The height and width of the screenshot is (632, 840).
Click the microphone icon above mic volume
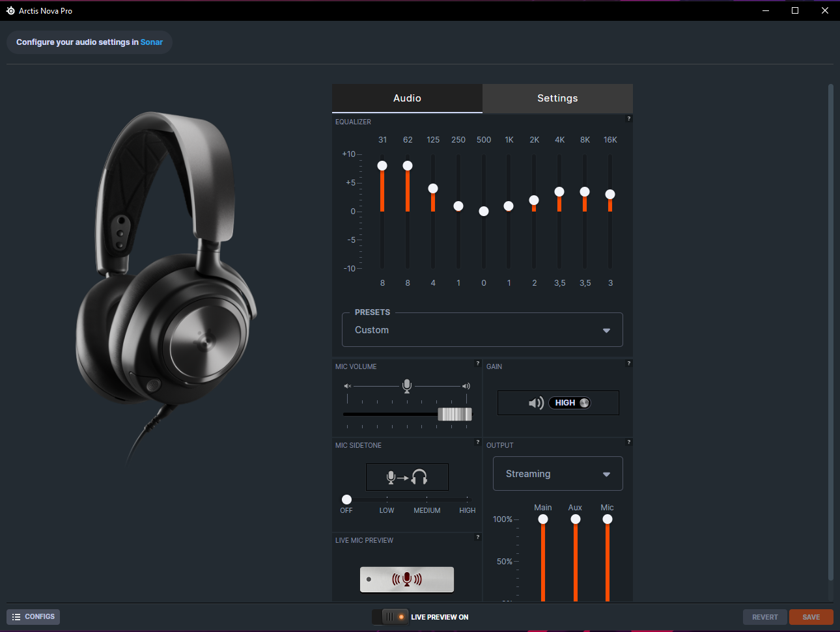407,386
